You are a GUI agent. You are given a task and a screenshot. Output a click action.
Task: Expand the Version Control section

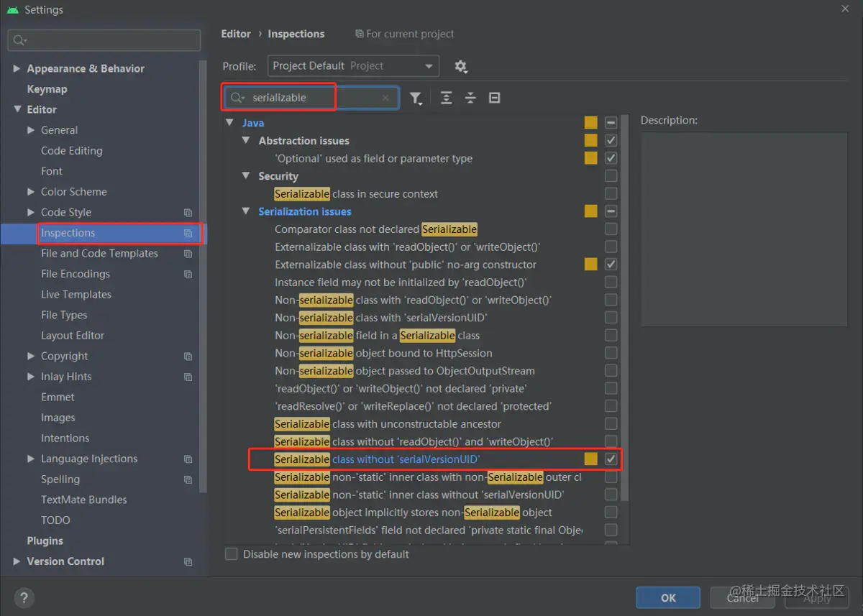(x=17, y=561)
